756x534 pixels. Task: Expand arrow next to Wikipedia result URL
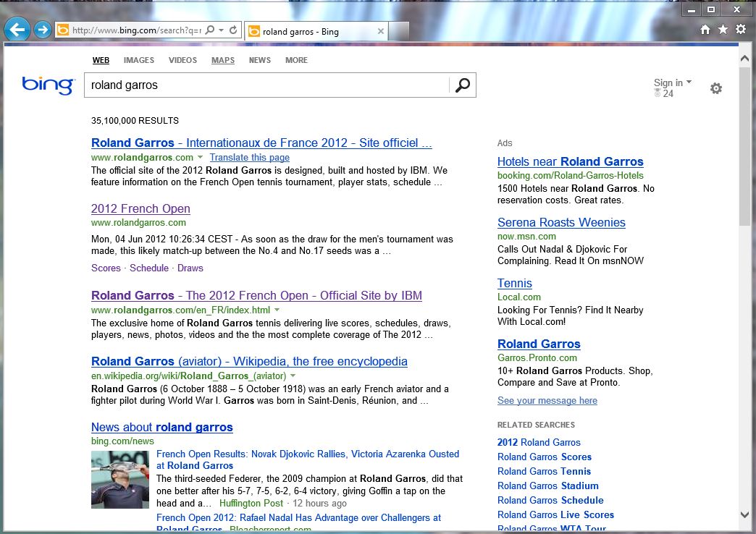(293, 376)
